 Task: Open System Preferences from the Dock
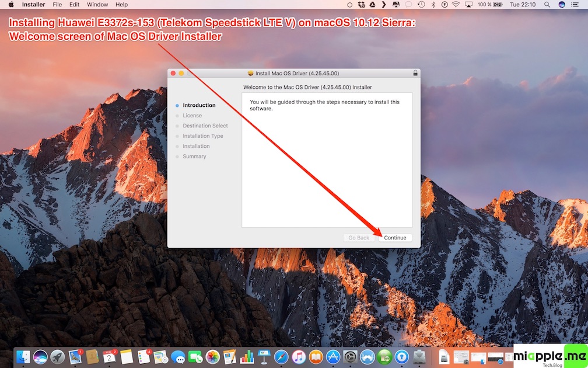coord(350,356)
